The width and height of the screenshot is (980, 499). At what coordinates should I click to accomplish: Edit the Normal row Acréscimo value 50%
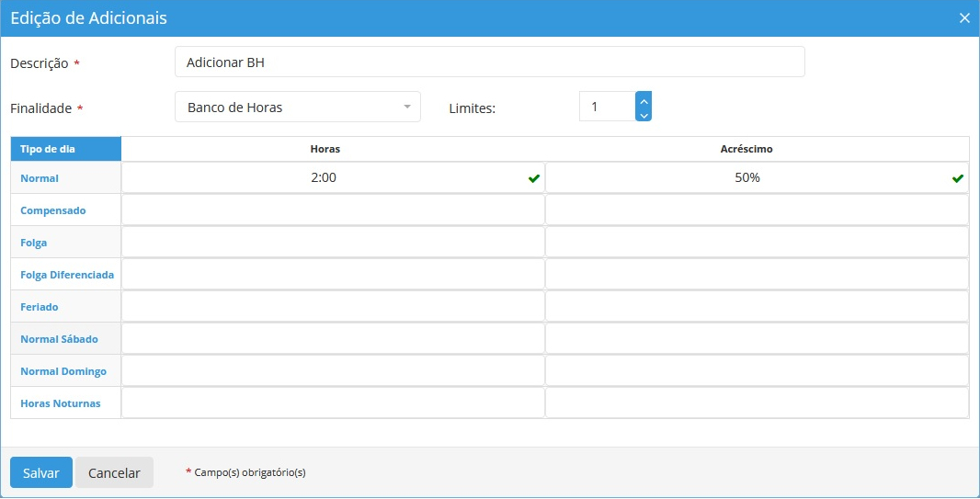(x=746, y=178)
